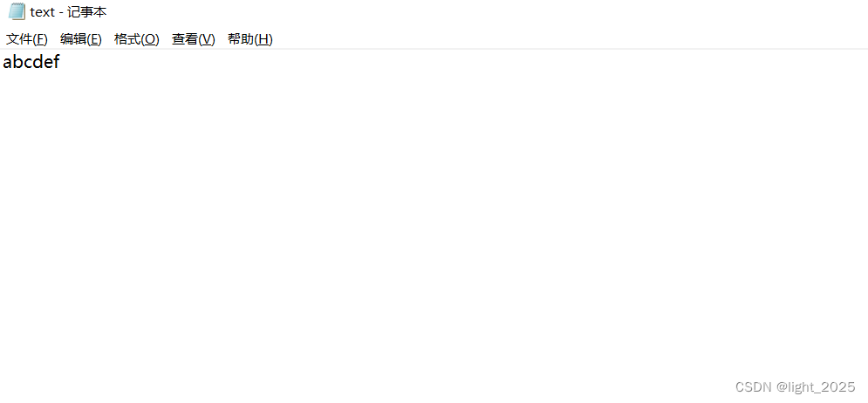Click the Notepad icon in the title bar

(x=17, y=11)
